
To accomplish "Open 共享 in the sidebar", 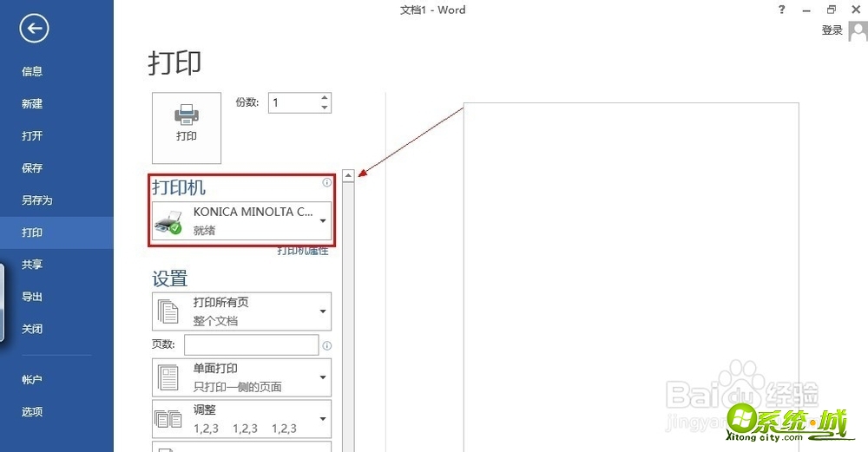I will [32, 265].
